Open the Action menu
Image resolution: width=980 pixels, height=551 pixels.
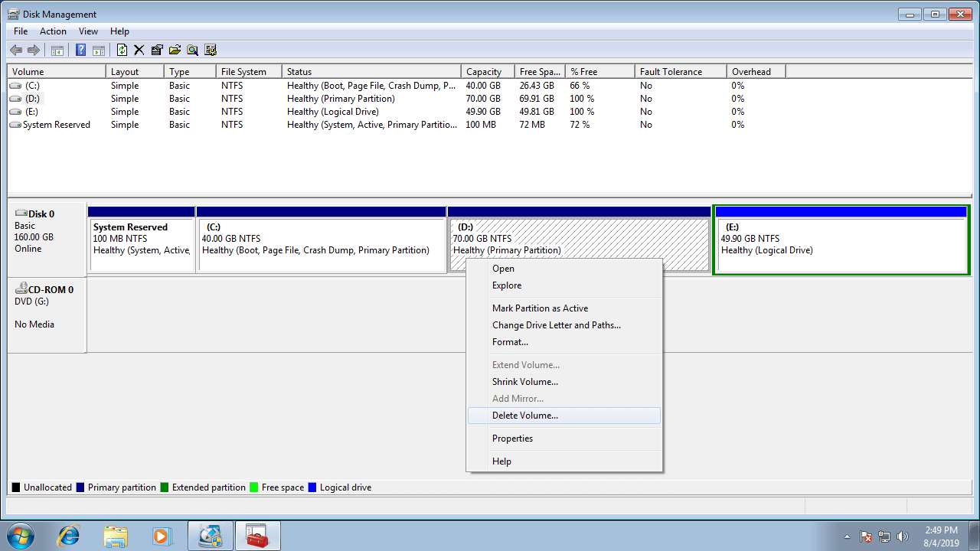tap(53, 31)
